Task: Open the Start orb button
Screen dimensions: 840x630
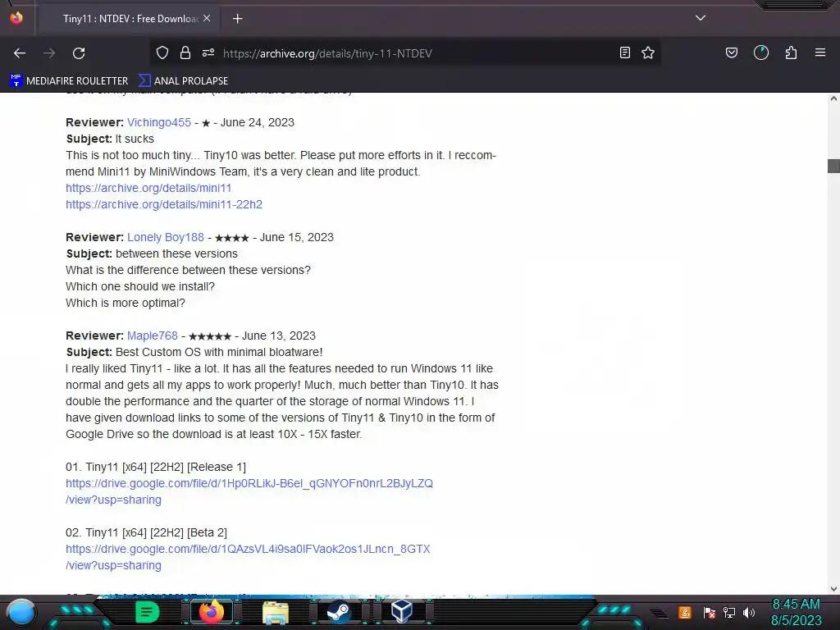Action: pyautogui.click(x=21, y=612)
